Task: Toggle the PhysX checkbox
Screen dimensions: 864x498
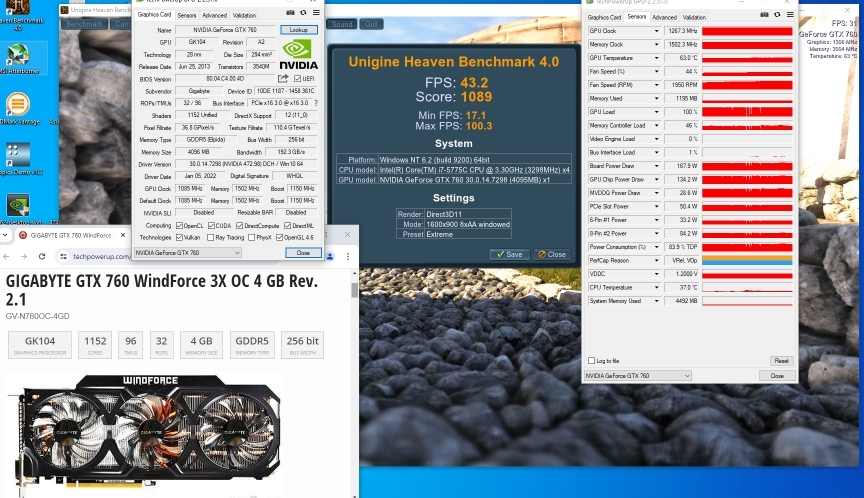Action: click(x=251, y=237)
